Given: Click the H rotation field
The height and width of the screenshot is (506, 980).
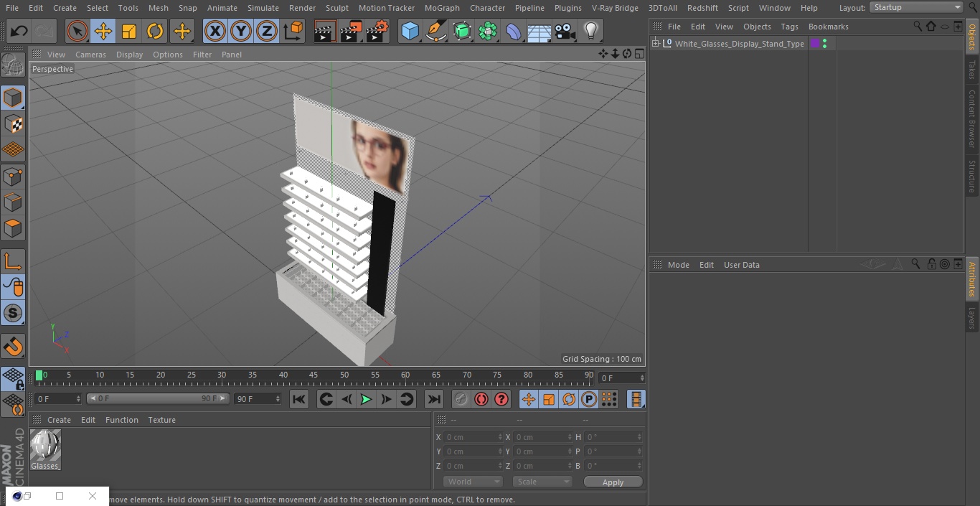Looking at the screenshot, I should 613,437.
